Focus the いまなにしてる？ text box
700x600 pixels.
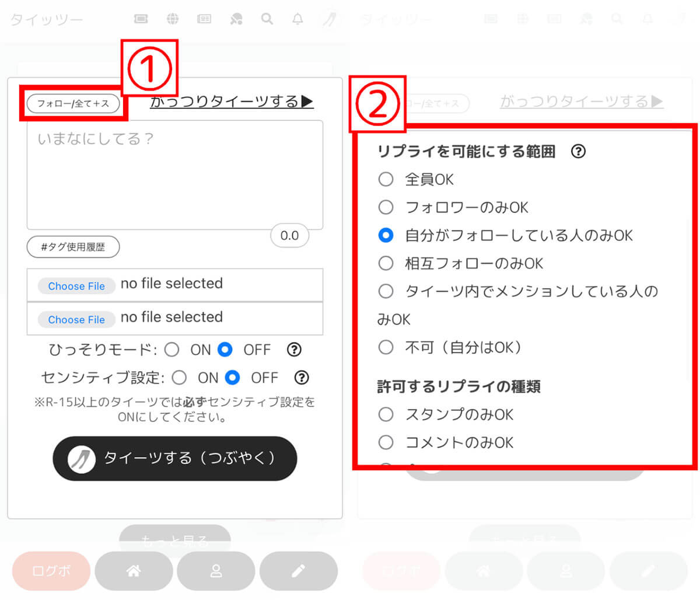(175, 175)
